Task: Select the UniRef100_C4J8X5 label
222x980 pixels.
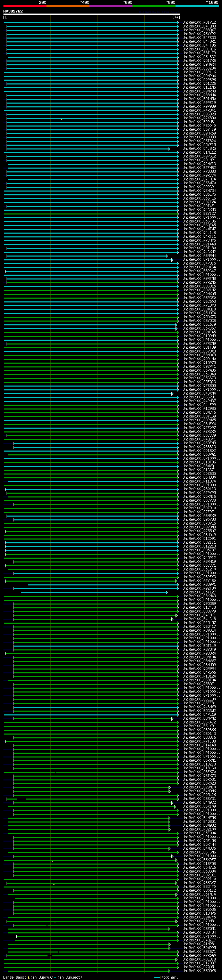Action: coord(199,149)
